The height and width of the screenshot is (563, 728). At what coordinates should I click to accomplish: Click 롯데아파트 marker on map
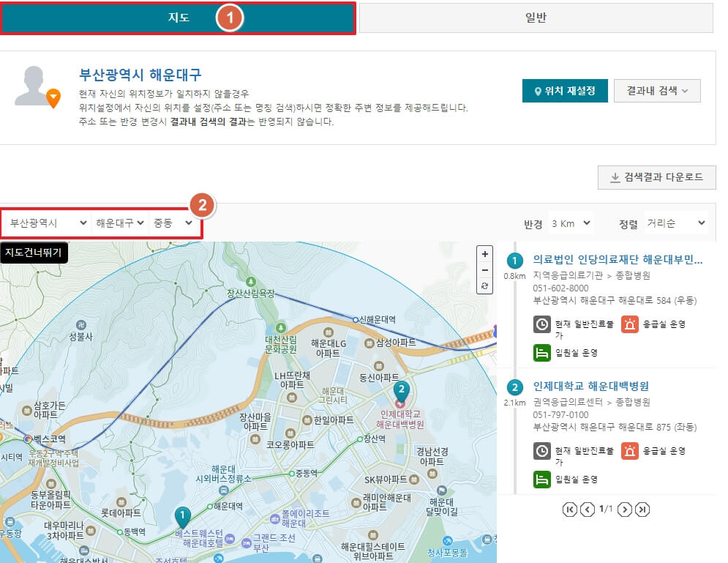(121, 507)
